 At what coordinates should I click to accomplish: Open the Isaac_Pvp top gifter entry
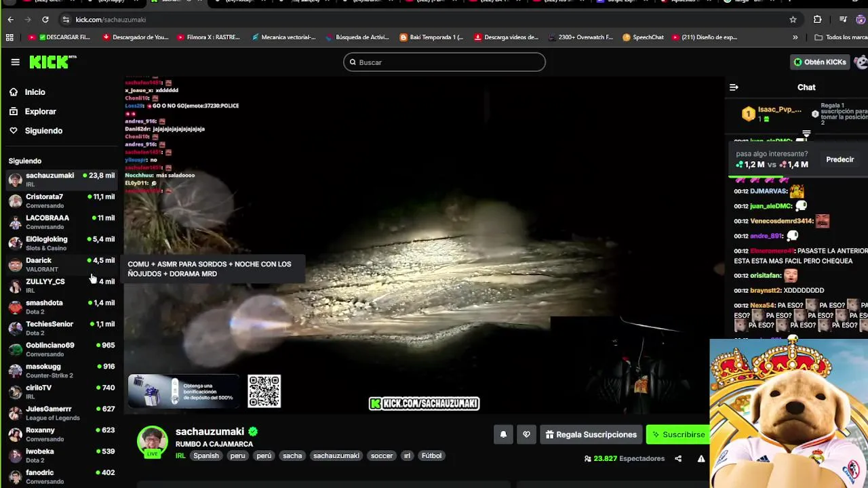tap(772, 114)
